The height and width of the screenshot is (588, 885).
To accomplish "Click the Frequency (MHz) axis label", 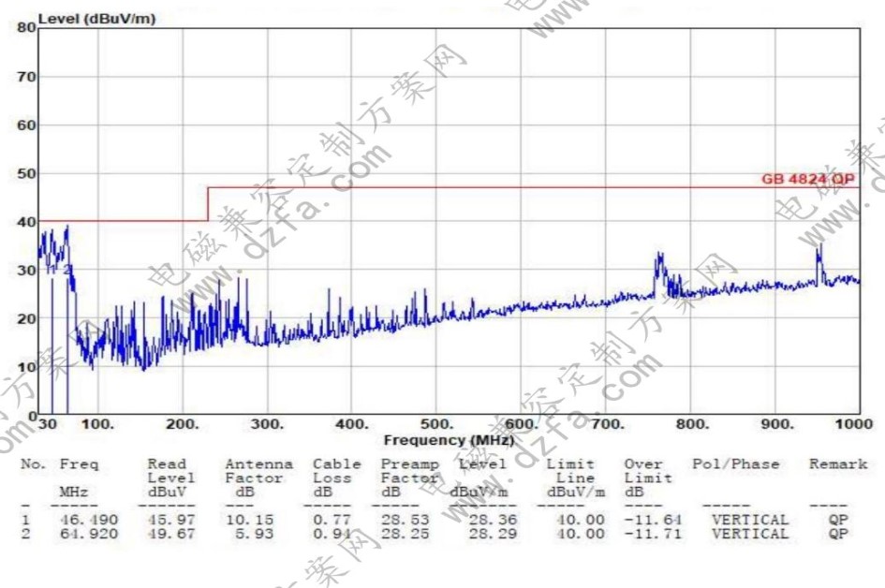I will click(x=449, y=440).
